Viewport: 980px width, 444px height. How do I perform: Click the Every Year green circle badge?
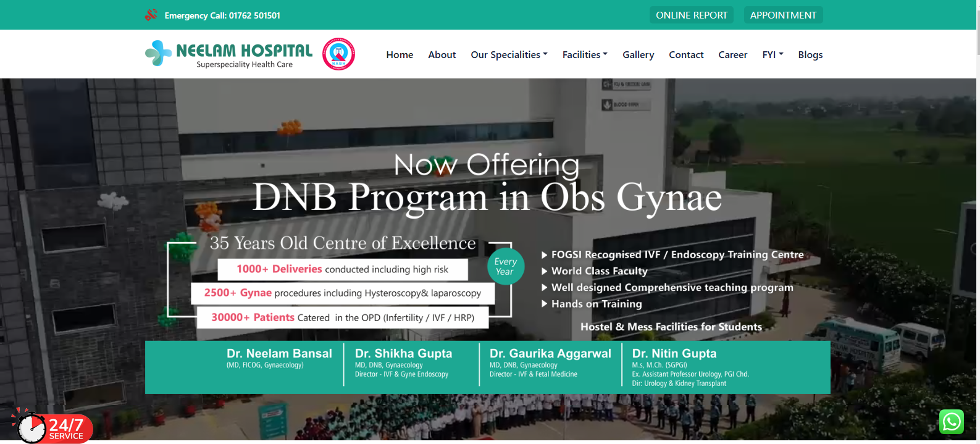[x=505, y=267]
